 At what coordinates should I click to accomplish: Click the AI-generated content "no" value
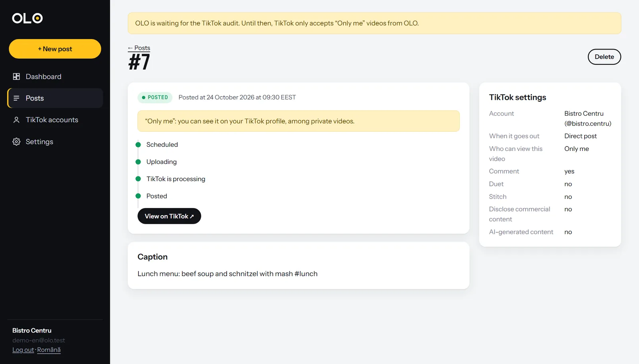[568, 232]
